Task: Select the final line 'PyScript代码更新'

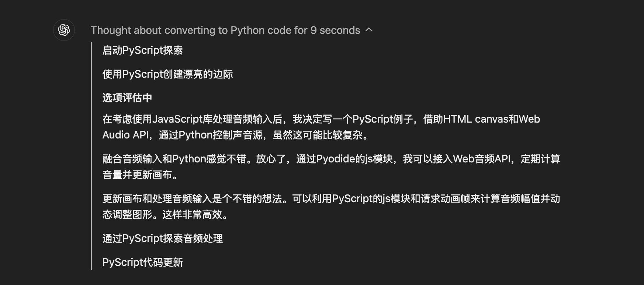Action: (x=143, y=263)
